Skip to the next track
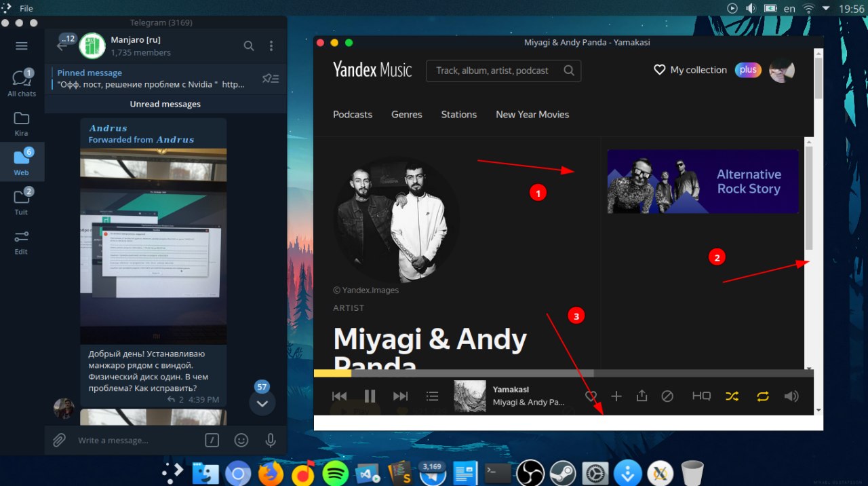This screenshot has height=486, width=868. point(401,396)
